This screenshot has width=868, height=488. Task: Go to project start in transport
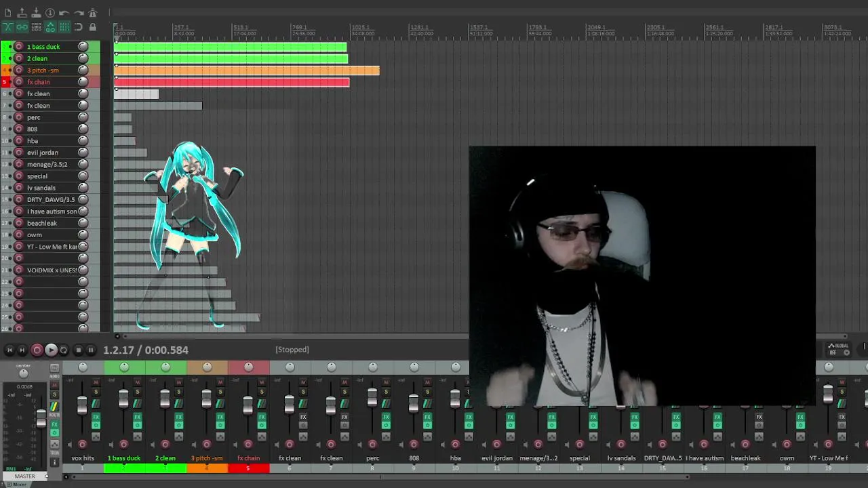pyautogui.click(x=8, y=350)
